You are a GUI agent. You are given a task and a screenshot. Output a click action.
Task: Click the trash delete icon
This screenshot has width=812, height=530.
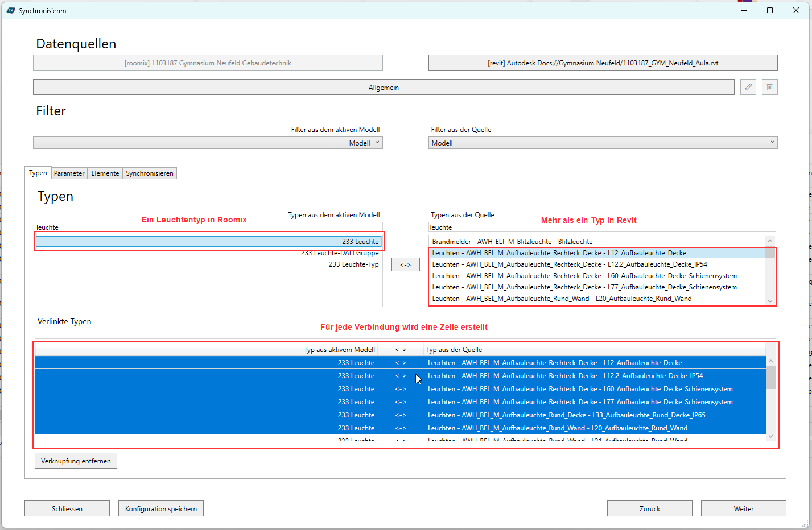tap(769, 87)
